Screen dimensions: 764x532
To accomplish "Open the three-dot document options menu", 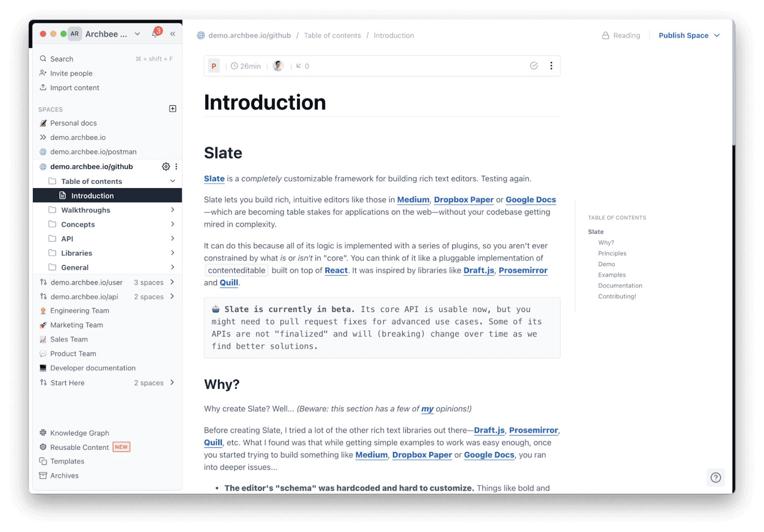I will [551, 65].
